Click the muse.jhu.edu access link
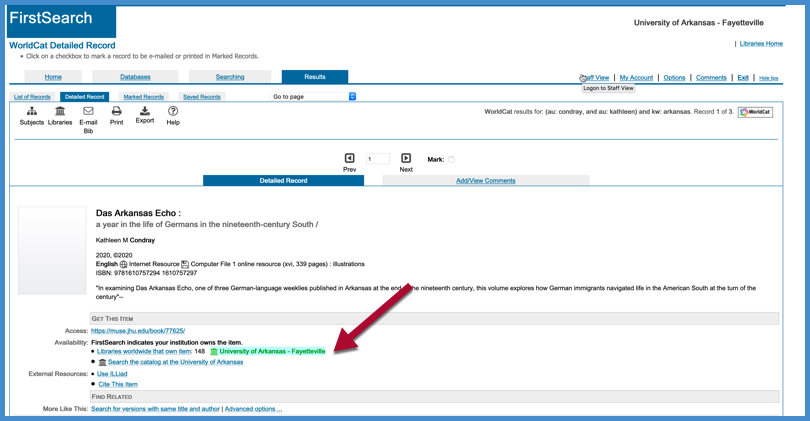 click(138, 331)
